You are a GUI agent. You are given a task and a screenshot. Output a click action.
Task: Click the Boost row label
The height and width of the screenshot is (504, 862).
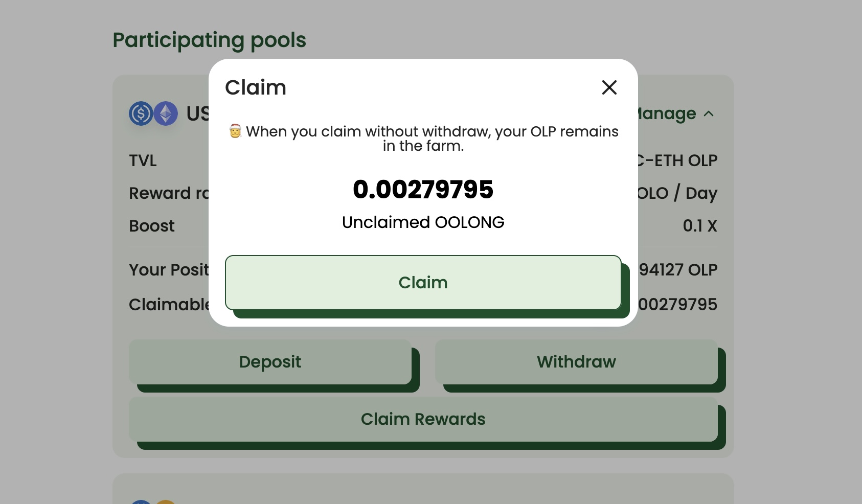click(152, 226)
